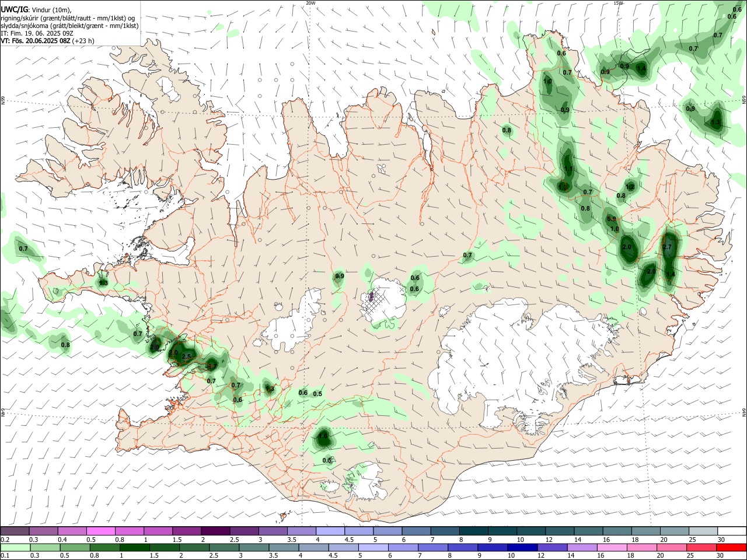Choose the white 30+ snow legend swatch
The width and height of the screenshot is (747, 560).
coord(732,531)
